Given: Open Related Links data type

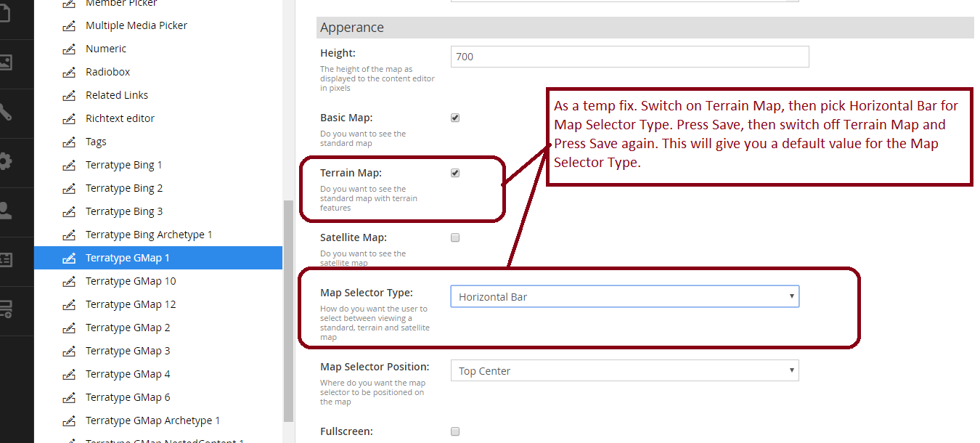Looking at the screenshot, I should 117,95.
